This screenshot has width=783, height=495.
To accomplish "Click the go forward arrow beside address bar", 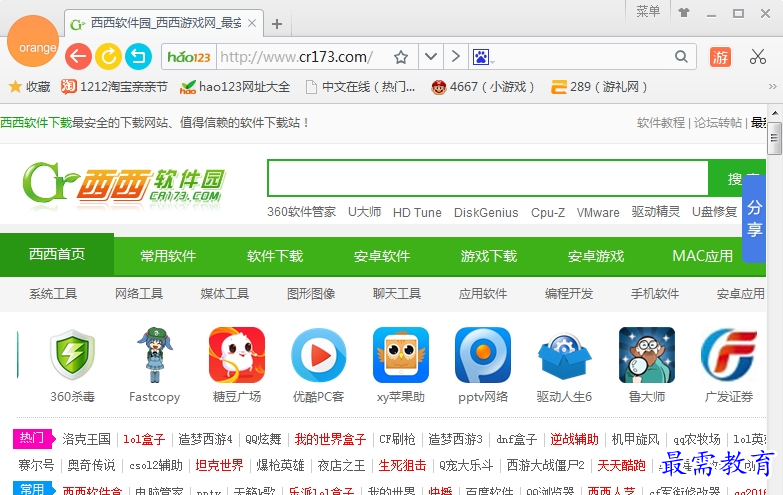I will point(455,56).
